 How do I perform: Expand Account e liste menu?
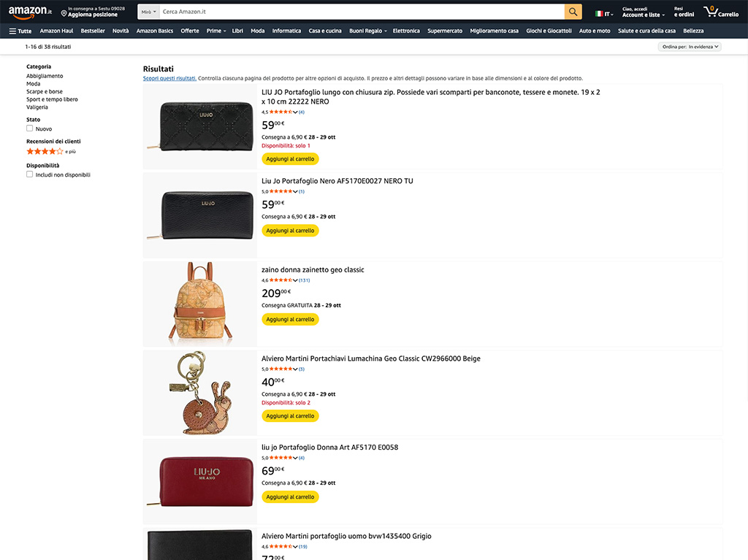click(643, 15)
